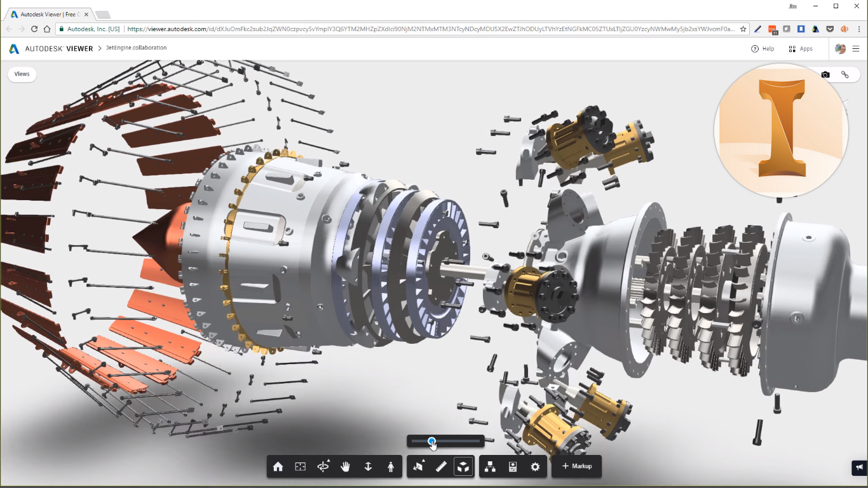Click the Google Drive extension icon
Viewport: 868px width, 488px height.
pos(816,29)
